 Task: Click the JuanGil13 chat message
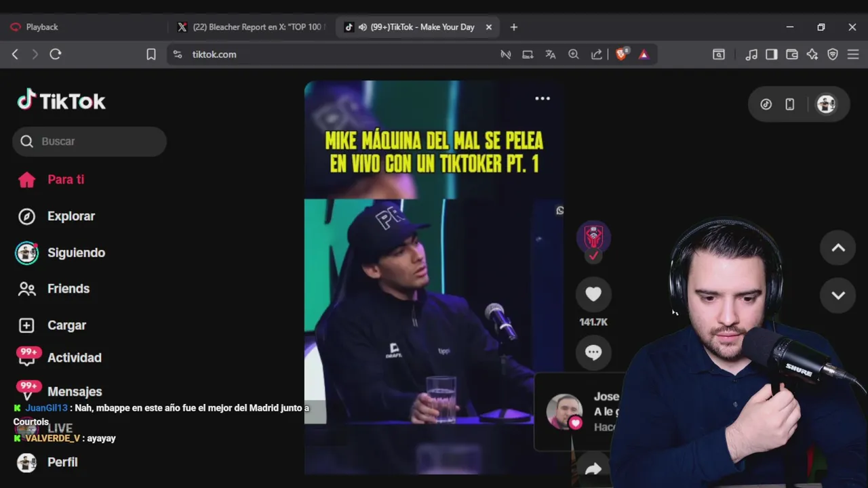[x=161, y=415]
